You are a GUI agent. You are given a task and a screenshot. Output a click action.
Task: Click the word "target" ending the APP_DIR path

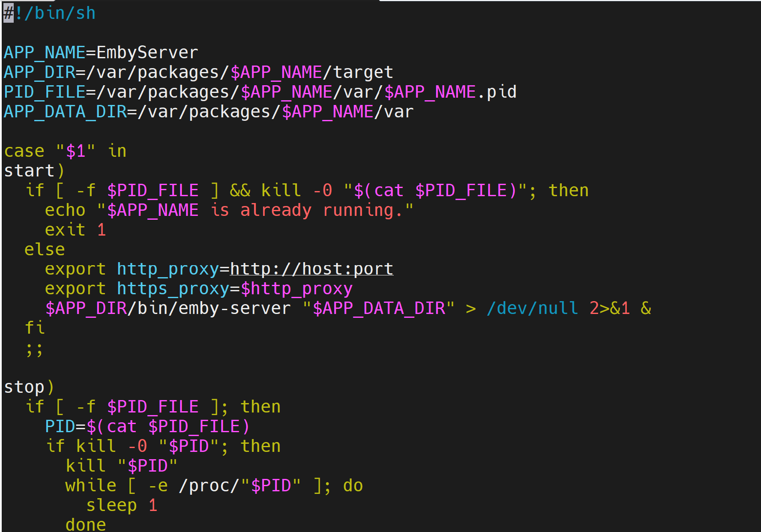click(x=363, y=72)
